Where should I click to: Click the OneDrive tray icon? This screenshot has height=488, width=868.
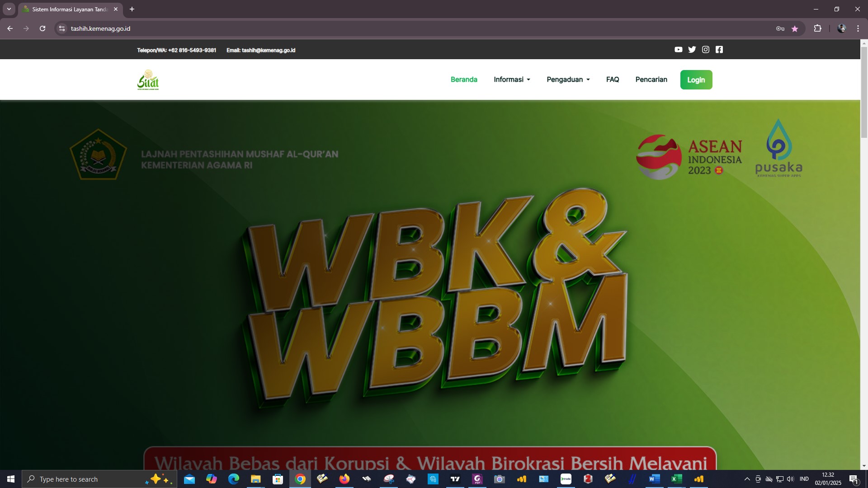point(769,479)
